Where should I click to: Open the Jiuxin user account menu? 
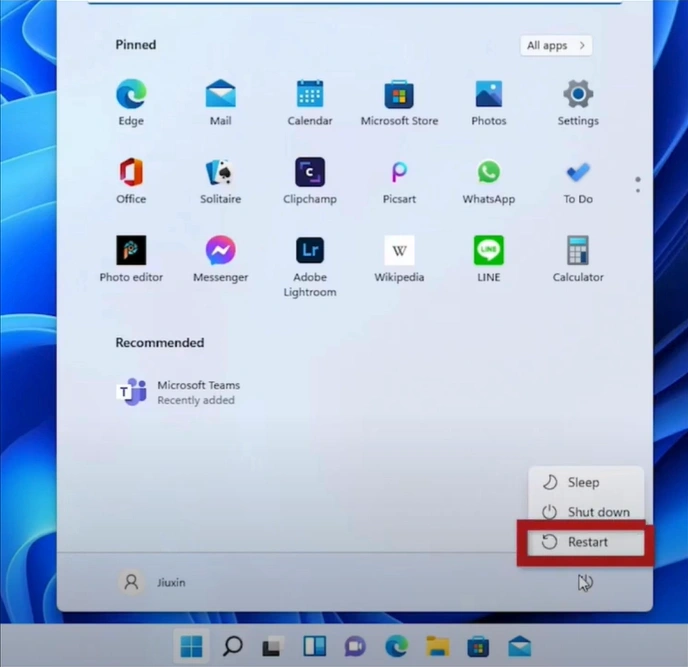point(152,583)
